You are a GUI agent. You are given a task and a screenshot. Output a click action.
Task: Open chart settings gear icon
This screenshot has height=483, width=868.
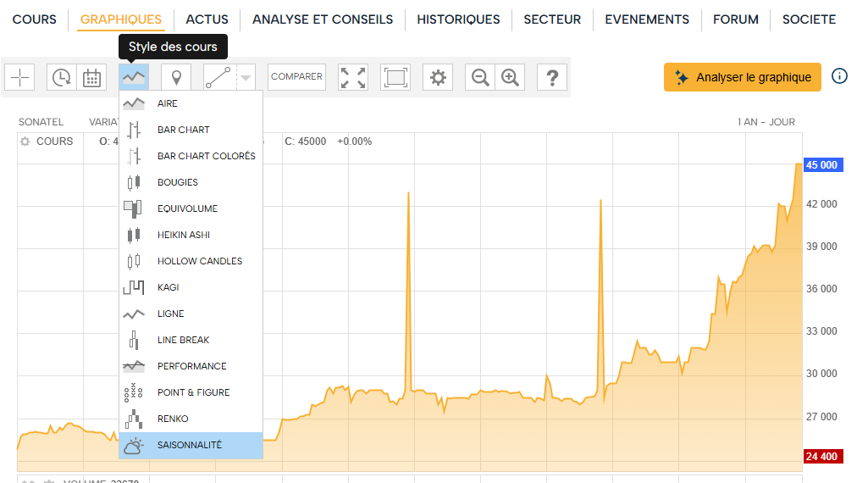pos(438,77)
